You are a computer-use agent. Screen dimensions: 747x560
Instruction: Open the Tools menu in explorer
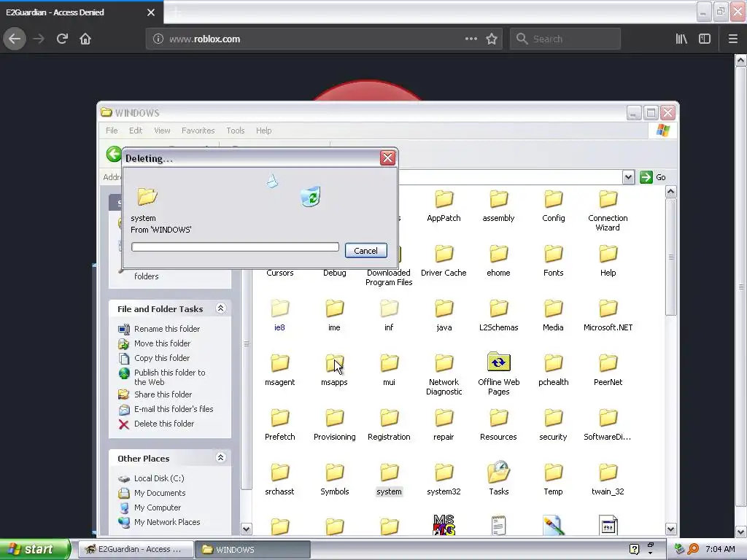click(236, 131)
